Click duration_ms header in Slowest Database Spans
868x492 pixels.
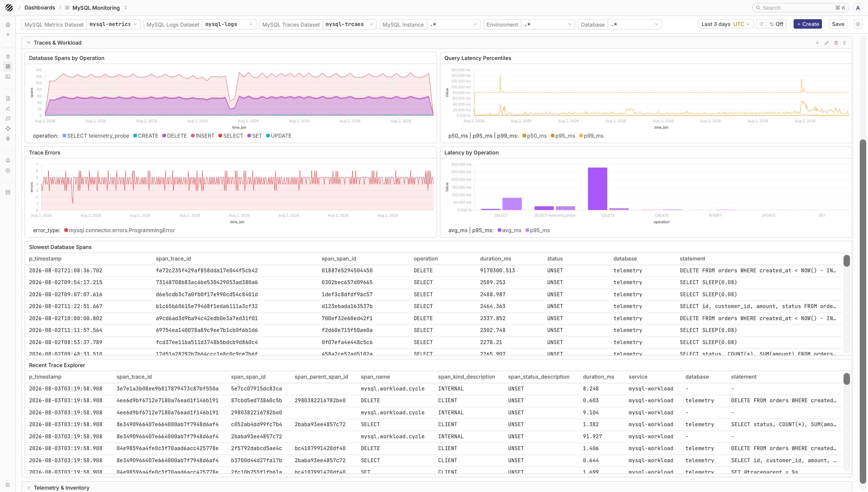click(495, 259)
